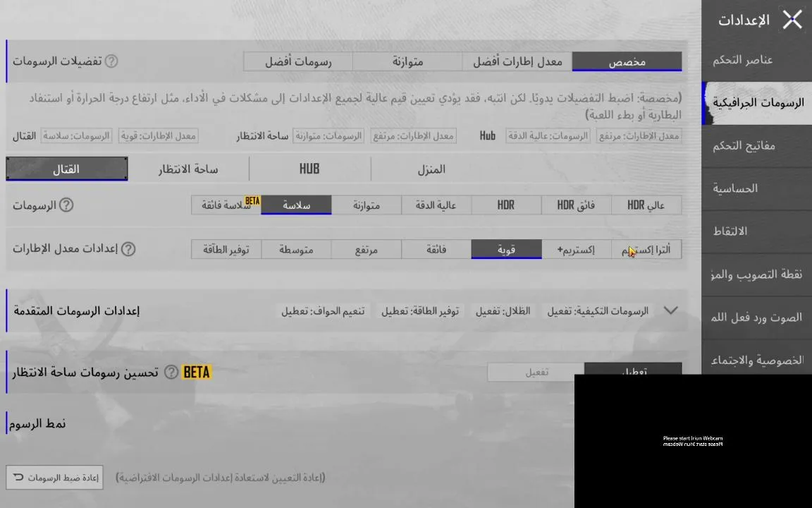Choose HDR graphics quality
This screenshot has width=812, height=508.
coord(506,205)
